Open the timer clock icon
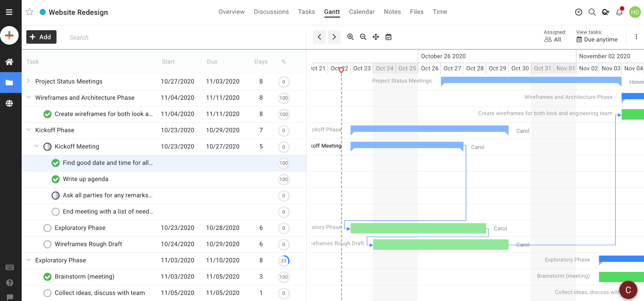The image size is (644, 301). pos(579,12)
